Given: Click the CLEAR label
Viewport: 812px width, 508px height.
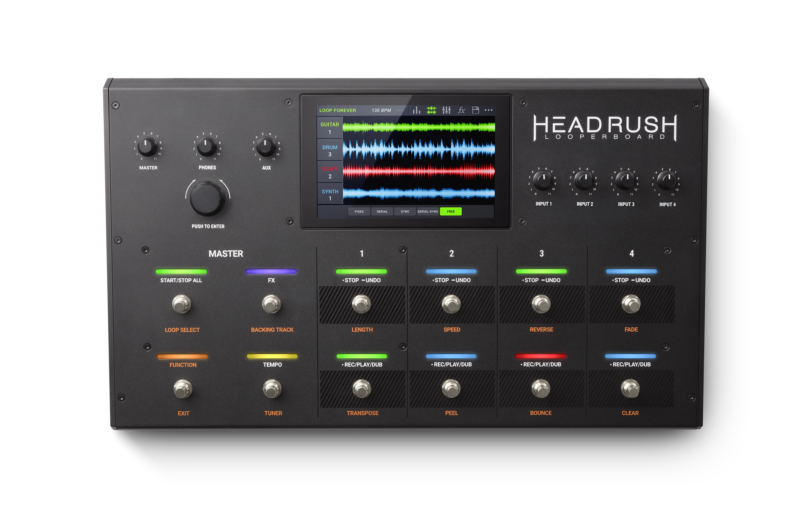Looking at the screenshot, I should (x=630, y=413).
